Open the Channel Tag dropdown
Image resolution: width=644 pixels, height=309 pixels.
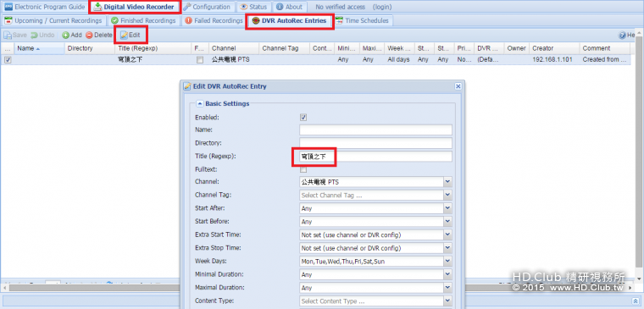point(447,196)
